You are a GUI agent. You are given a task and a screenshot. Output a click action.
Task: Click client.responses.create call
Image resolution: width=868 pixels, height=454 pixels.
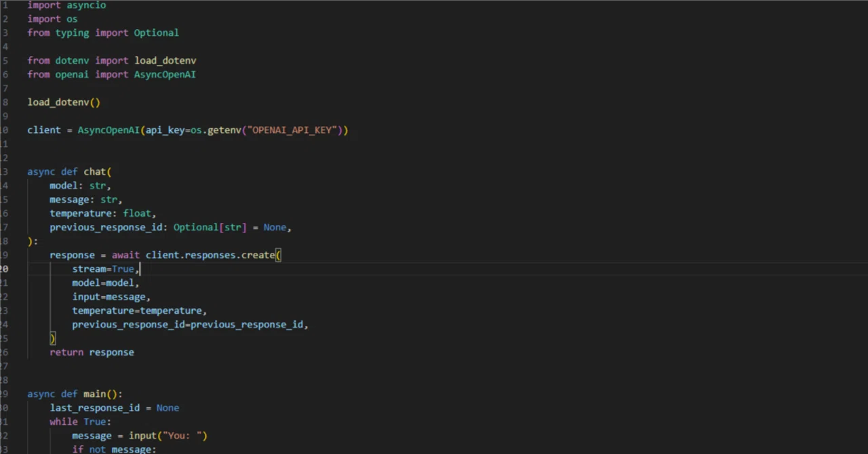coord(210,255)
